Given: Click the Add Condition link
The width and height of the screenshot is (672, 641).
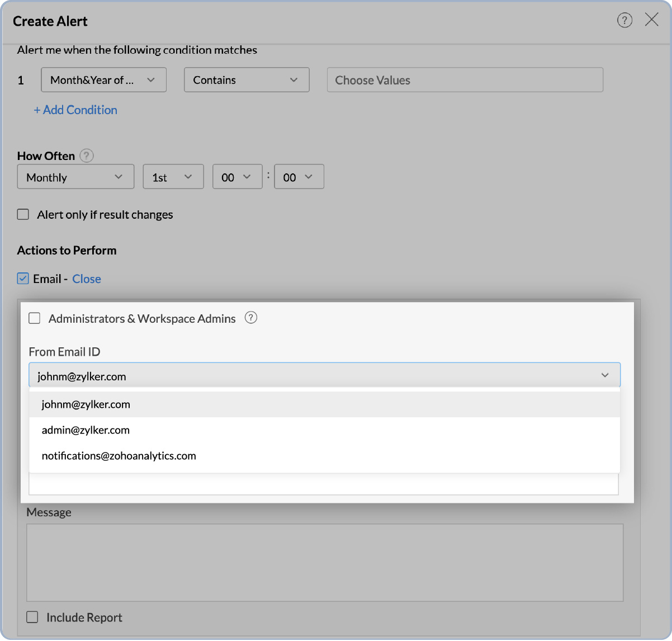Looking at the screenshot, I should 76,110.
